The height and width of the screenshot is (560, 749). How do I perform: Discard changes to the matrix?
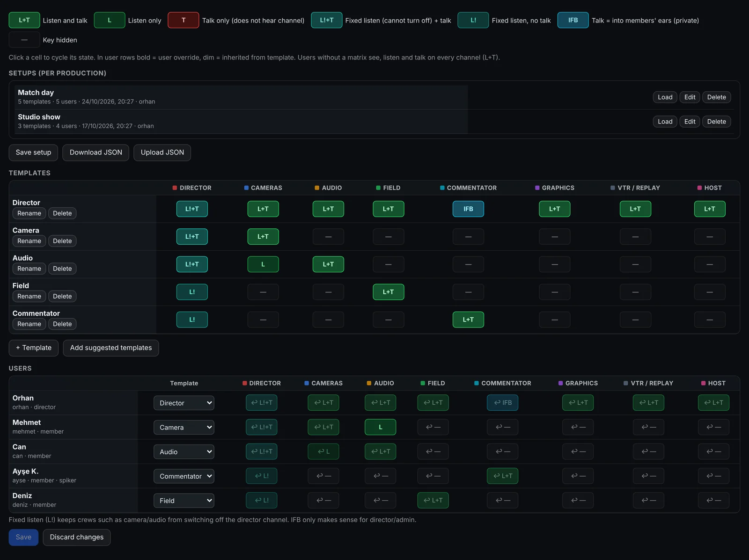[77, 538]
